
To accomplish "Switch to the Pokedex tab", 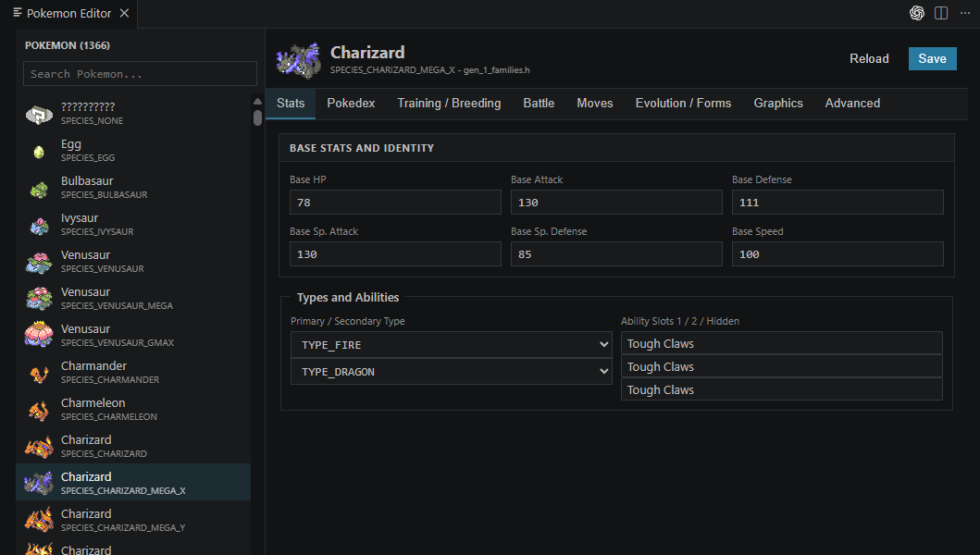I will [351, 103].
